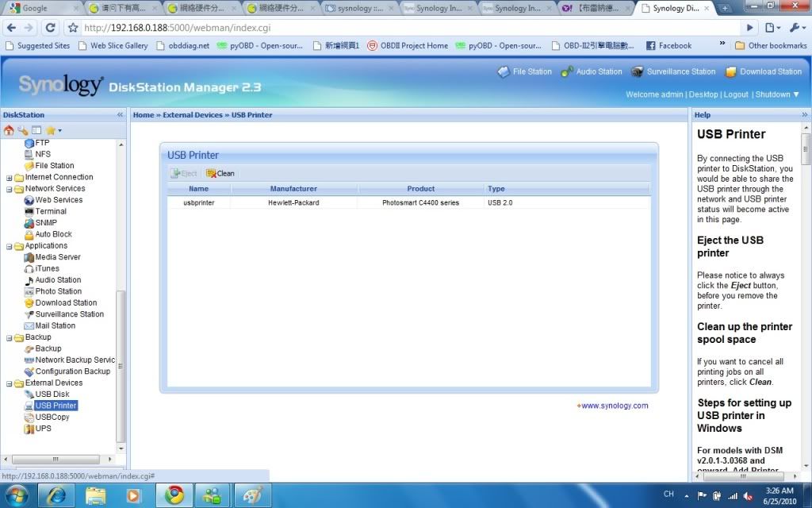Select Photo Station in Applications tree
The width and height of the screenshot is (812, 508).
click(x=58, y=291)
